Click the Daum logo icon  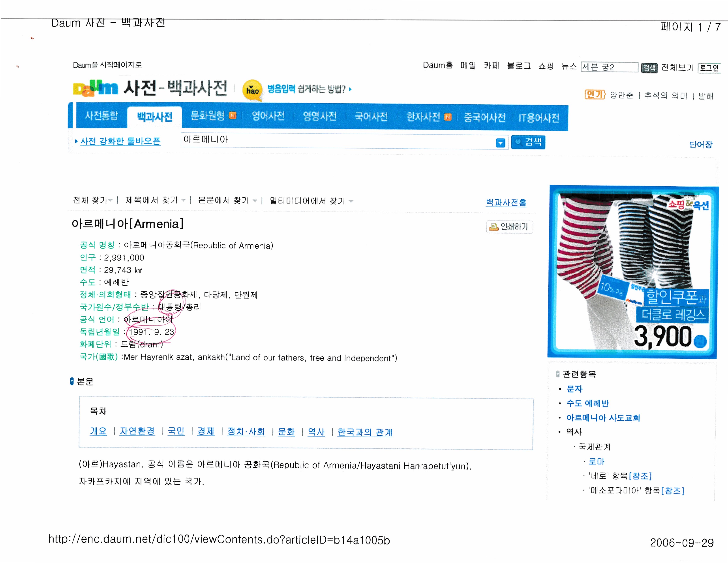[x=95, y=88]
